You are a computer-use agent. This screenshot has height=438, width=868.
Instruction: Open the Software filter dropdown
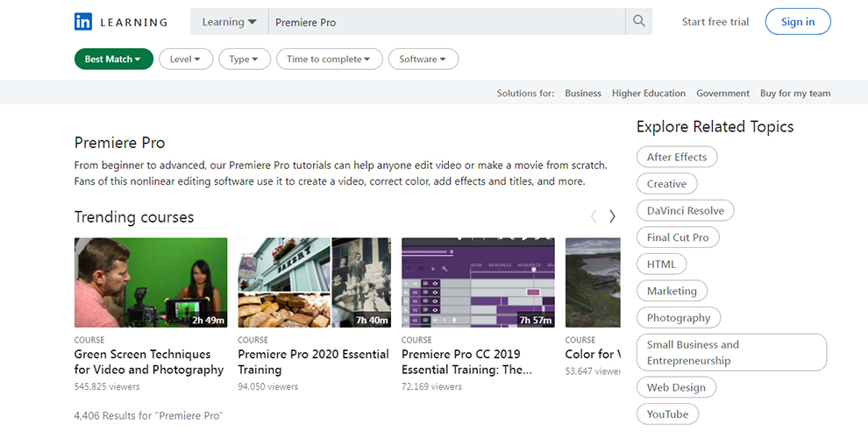(423, 60)
